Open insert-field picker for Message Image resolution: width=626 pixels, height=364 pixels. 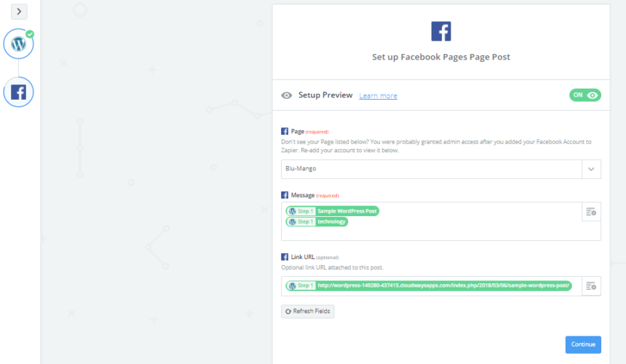591,212
